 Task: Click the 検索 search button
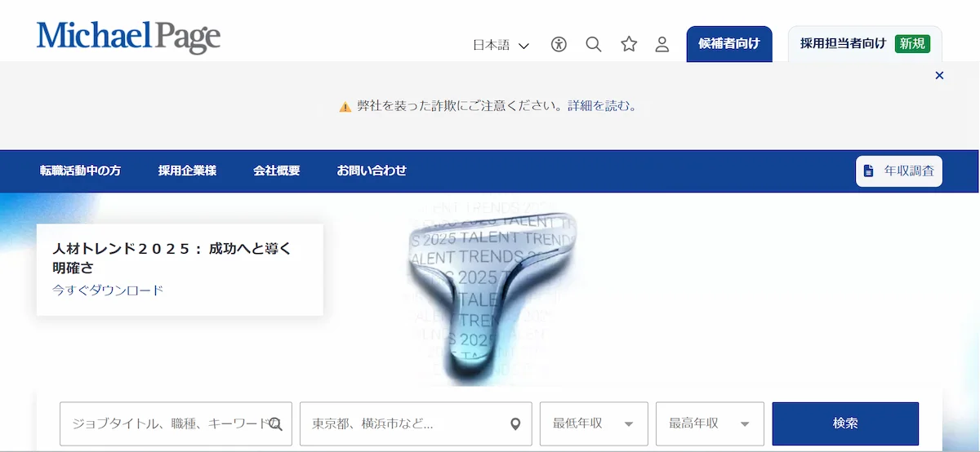845,423
